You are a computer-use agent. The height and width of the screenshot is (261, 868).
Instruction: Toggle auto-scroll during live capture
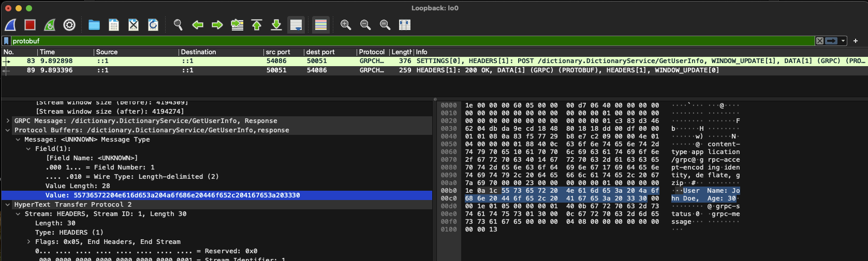296,25
